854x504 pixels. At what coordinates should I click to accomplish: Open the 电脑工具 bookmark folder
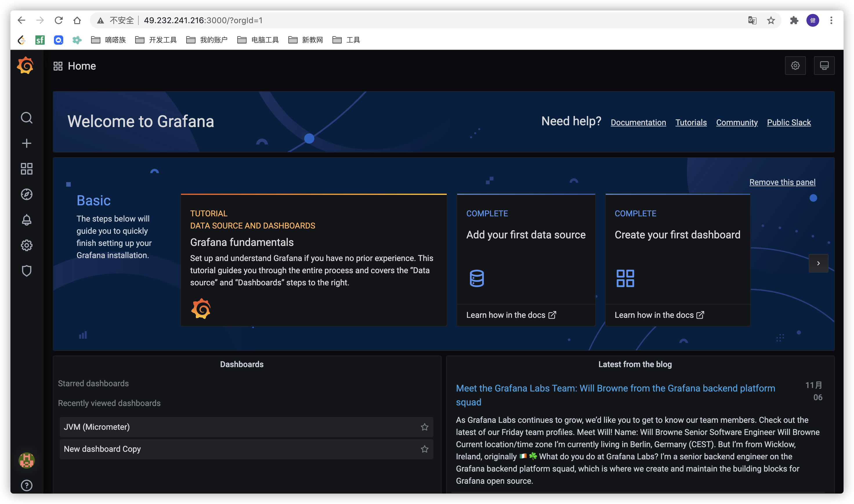[258, 40]
